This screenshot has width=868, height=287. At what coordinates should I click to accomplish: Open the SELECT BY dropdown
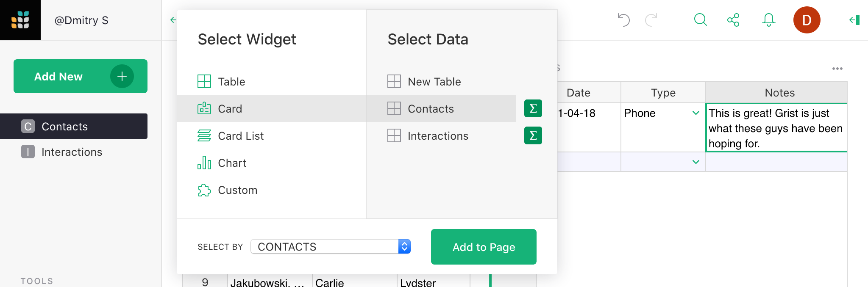point(331,246)
